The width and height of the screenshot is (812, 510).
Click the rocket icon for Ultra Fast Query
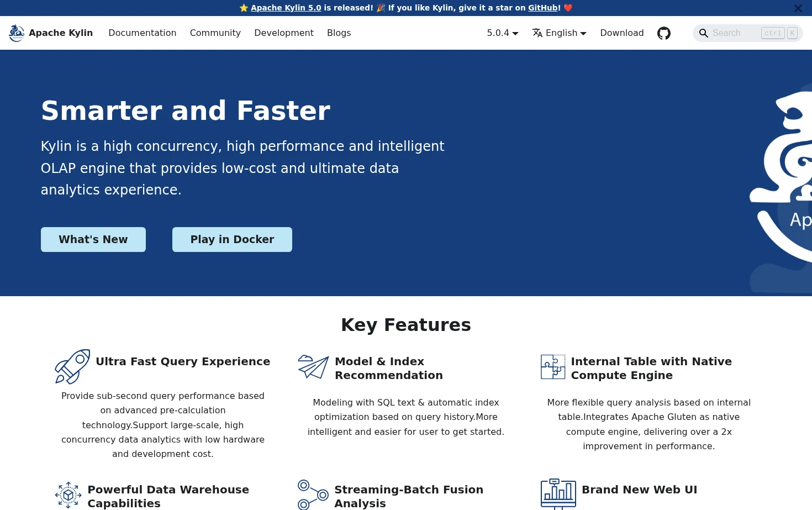point(72,366)
